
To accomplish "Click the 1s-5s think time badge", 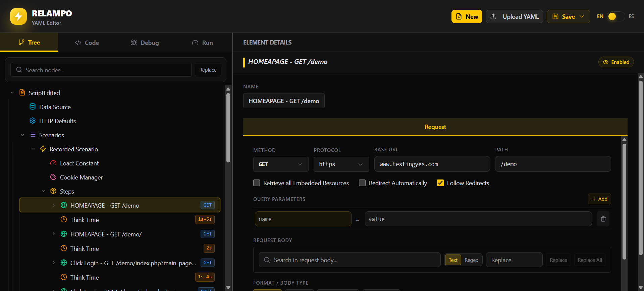I will 205,219.
